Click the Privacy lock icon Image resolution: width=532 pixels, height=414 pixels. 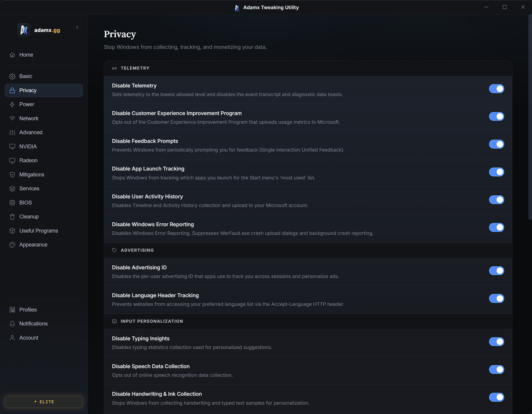point(12,90)
